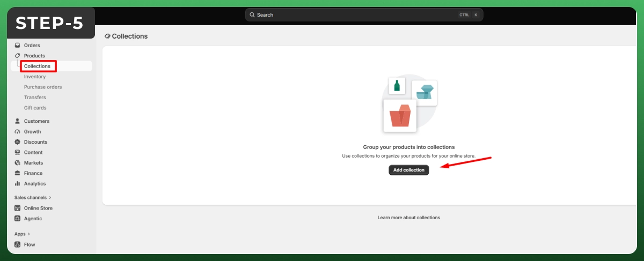Click the Add collection button
This screenshot has height=261, width=644.
[409, 170]
